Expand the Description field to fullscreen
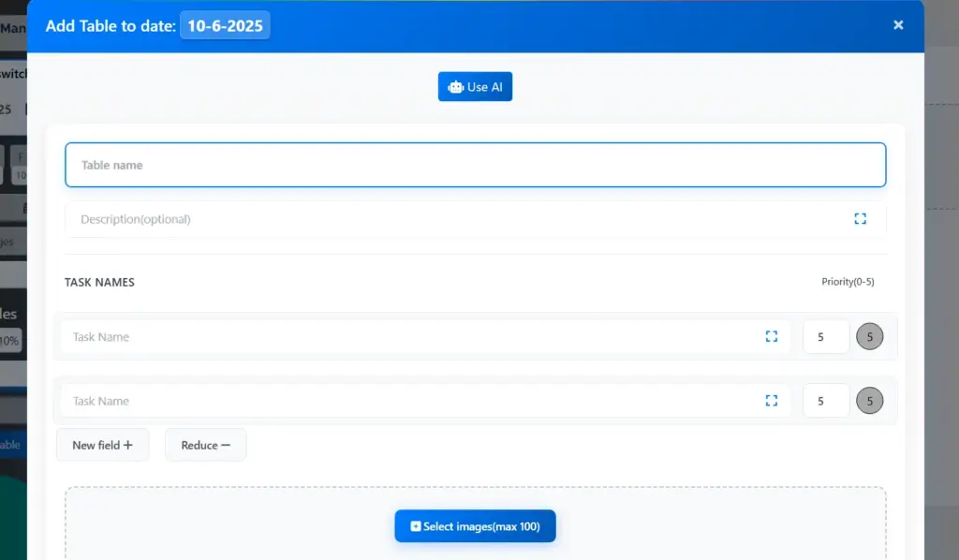The width and height of the screenshot is (959, 560). (x=861, y=218)
